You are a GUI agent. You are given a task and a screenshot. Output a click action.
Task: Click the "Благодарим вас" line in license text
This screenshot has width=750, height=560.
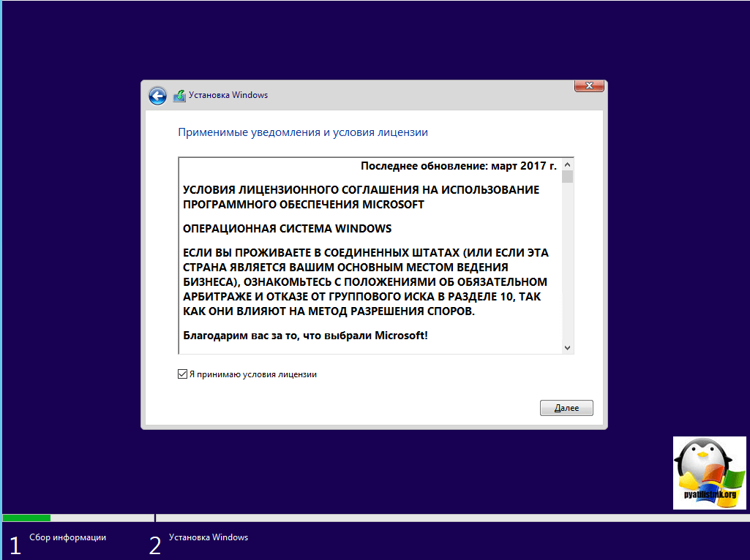[304, 336]
